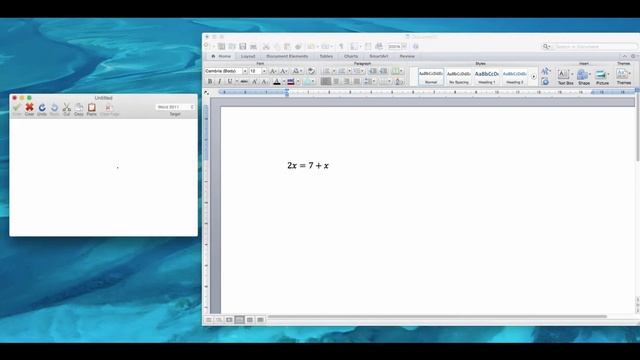
Task: Open the SmartArt ribbon tab
Action: 379,56
